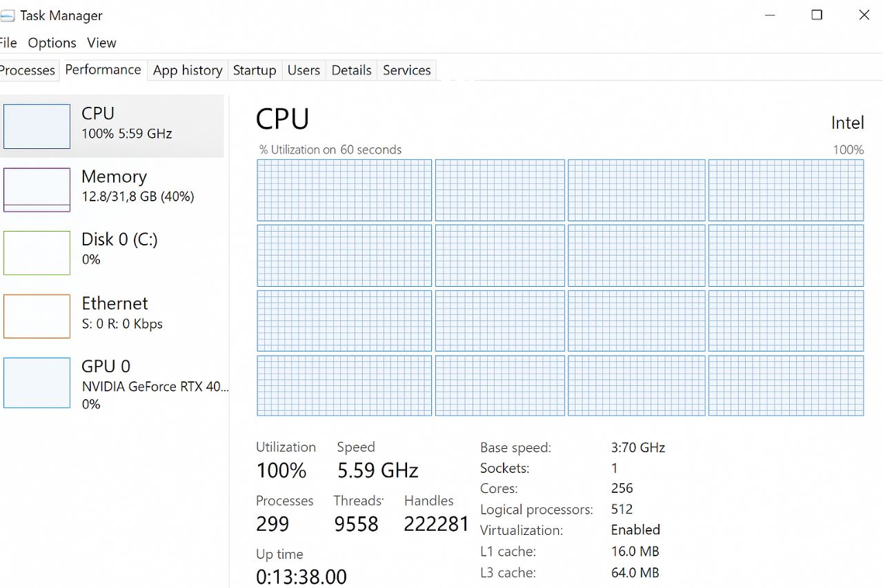Screen dimensions: 883x588
Task: Switch to the Processes tab
Action: 28,70
